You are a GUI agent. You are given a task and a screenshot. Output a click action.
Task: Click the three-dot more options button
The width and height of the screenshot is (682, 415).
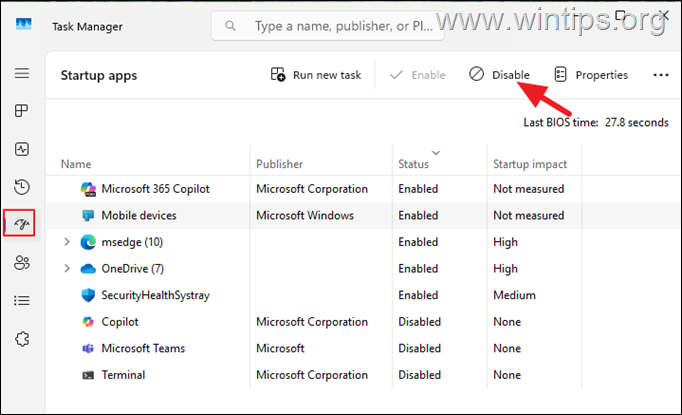pos(661,75)
